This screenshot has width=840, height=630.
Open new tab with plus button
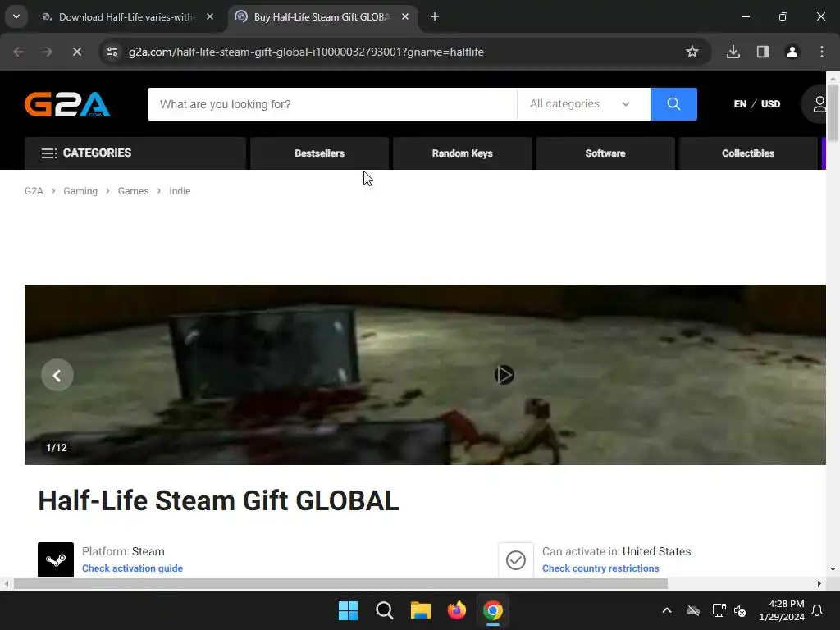(435, 16)
